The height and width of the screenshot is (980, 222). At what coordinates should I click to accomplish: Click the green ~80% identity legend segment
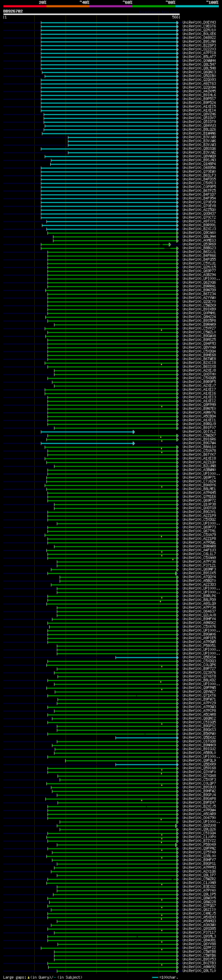click(154, 6)
